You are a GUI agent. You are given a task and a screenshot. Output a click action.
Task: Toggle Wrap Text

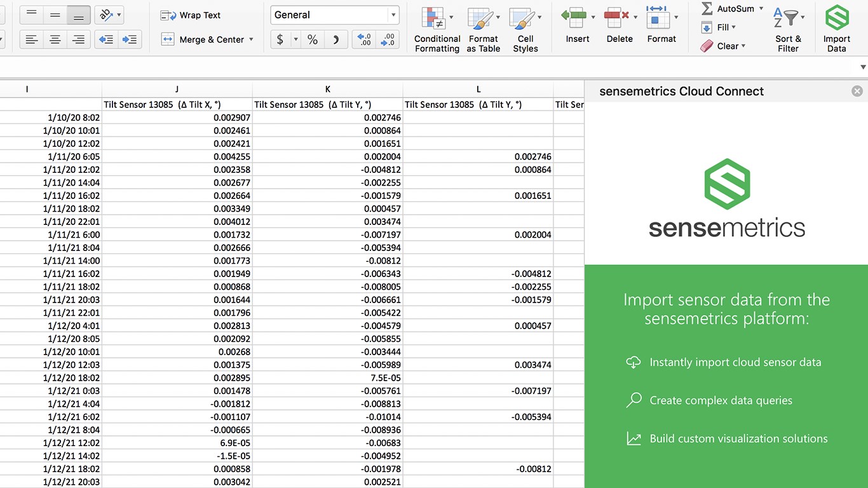point(191,15)
